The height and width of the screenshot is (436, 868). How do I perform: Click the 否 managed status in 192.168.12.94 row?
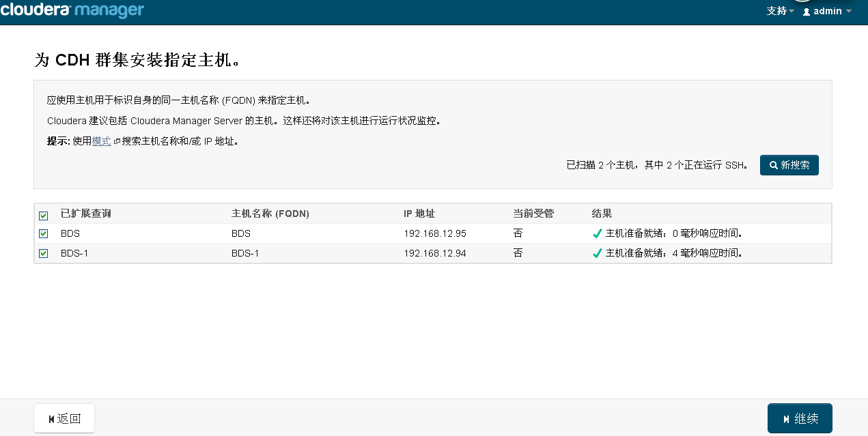(x=518, y=253)
